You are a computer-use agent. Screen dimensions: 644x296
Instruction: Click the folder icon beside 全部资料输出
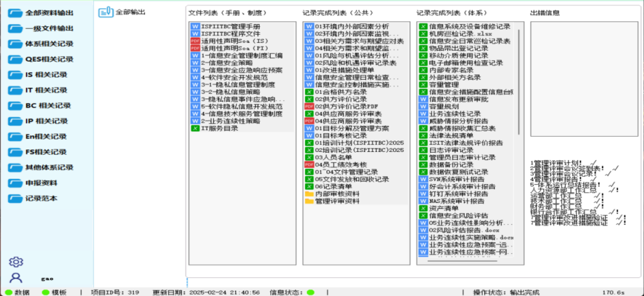coord(16,13)
